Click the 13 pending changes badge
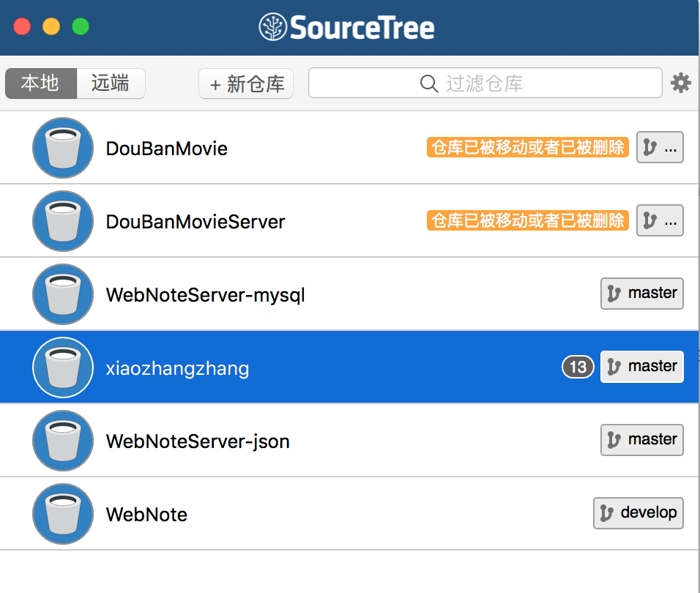This screenshot has height=593, width=700. click(578, 367)
